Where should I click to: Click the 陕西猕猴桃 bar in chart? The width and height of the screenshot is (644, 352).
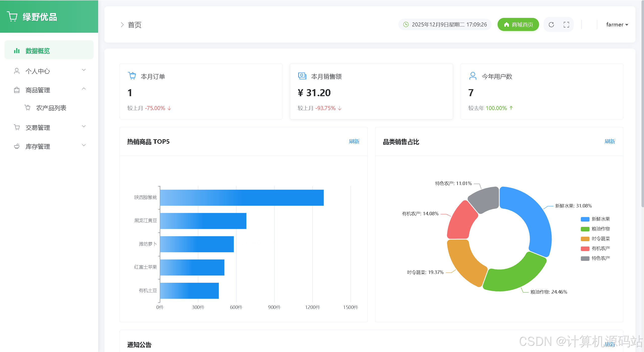242,198
